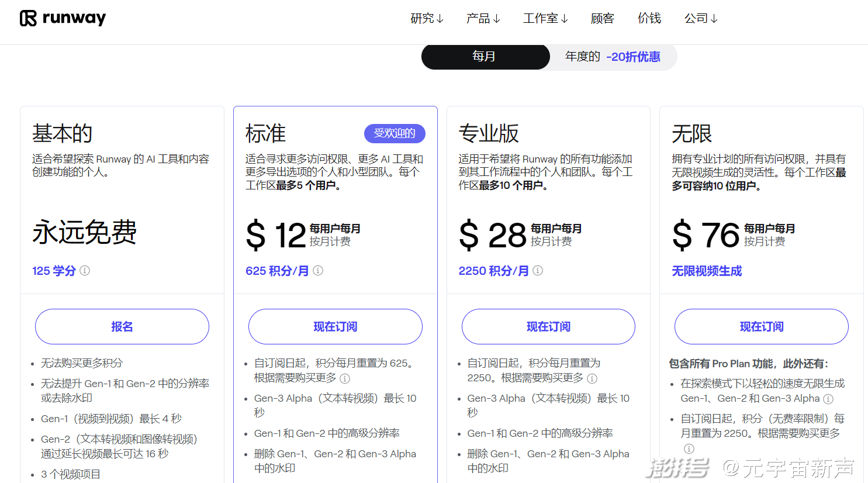Open the 价钱 nav item
The height and width of the screenshot is (483, 868).
(649, 19)
